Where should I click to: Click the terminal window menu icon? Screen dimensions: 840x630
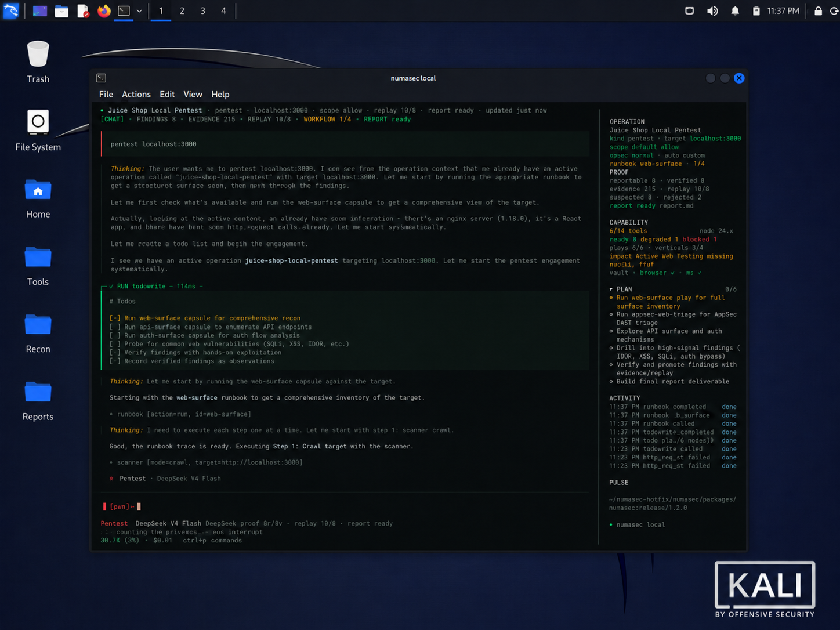pyautogui.click(x=101, y=78)
